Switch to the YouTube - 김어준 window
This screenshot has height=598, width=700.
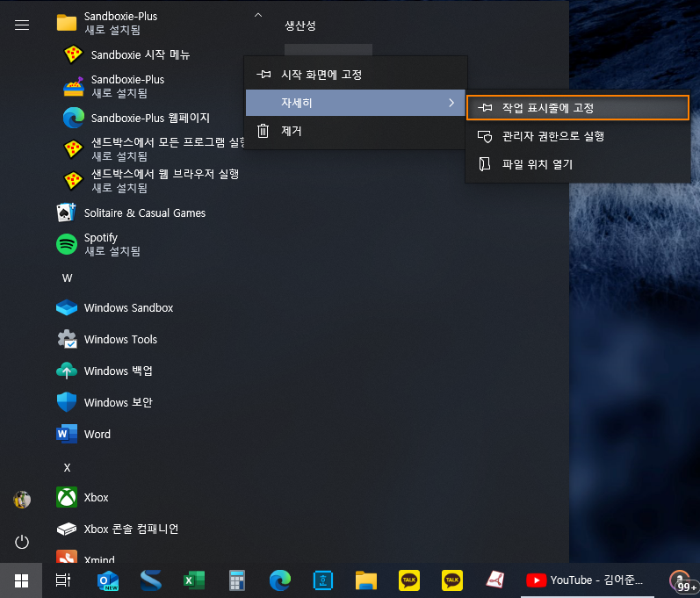587,580
